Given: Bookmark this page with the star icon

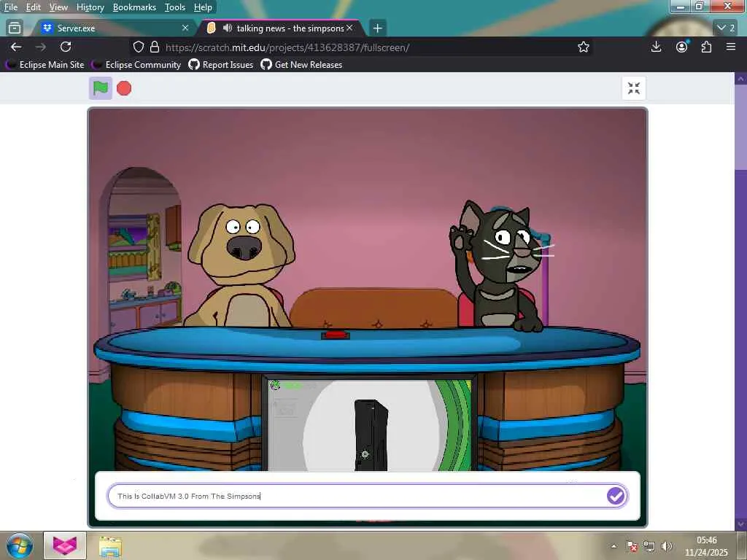Looking at the screenshot, I should click(x=583, y=47).
